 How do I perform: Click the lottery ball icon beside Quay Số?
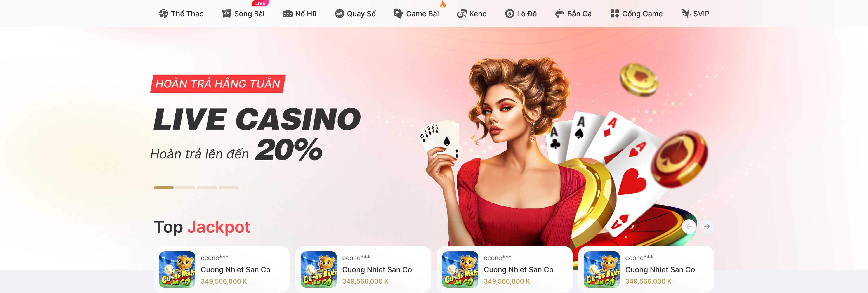tap(339, 14)
